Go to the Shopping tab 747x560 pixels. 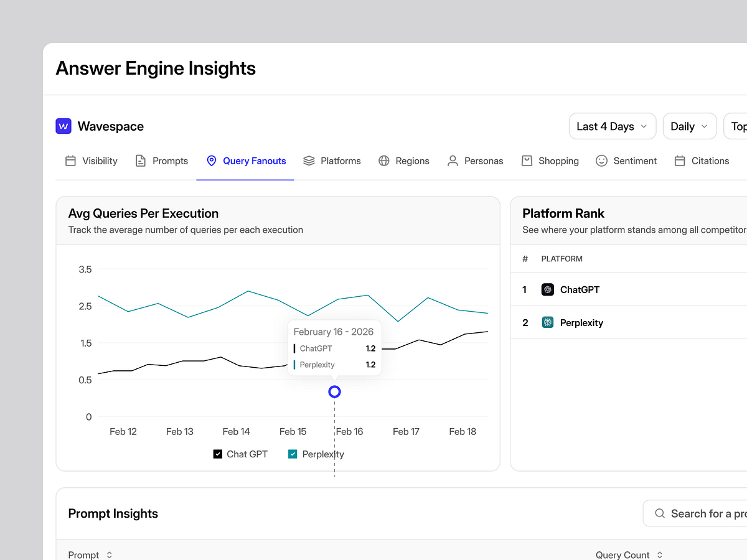550,161
